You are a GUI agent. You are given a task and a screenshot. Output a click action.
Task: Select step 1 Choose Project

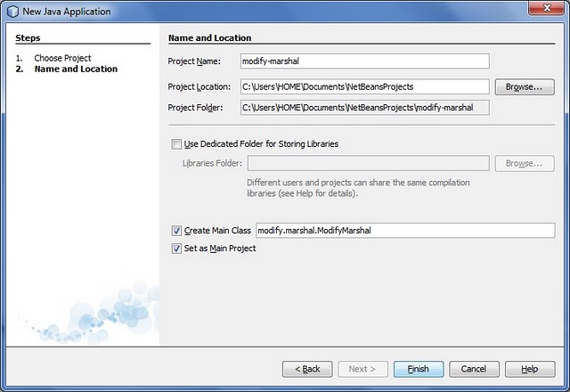(62, 58)
